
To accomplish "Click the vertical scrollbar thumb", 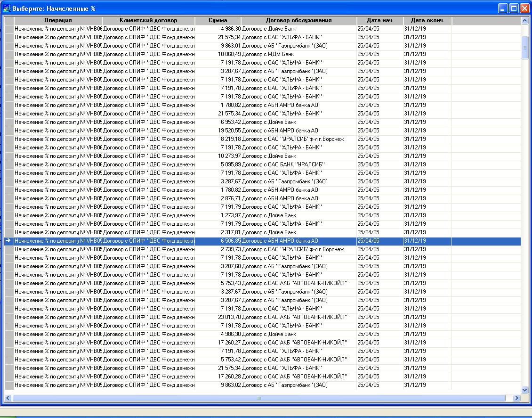I will tap(524, 47).
